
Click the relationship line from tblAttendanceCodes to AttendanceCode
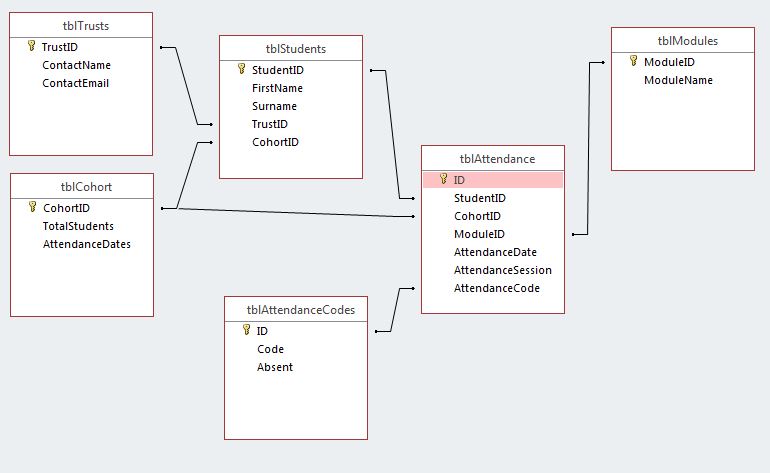(395, 310)
